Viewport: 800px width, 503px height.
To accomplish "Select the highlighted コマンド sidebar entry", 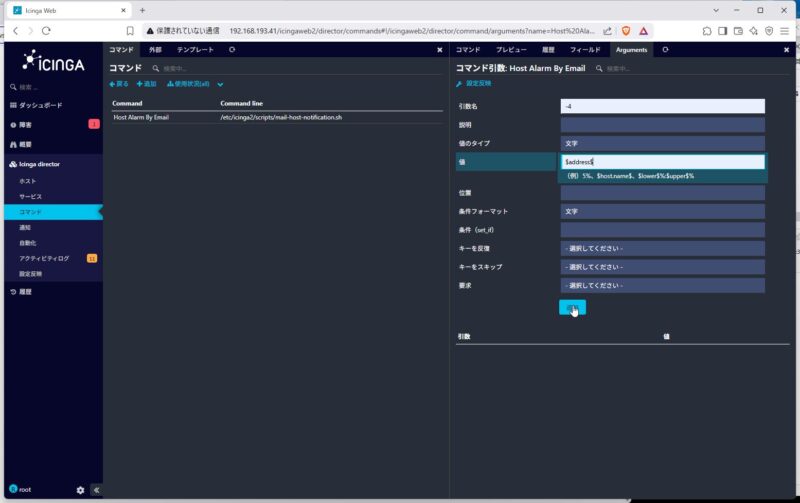I will pos(53,212).
